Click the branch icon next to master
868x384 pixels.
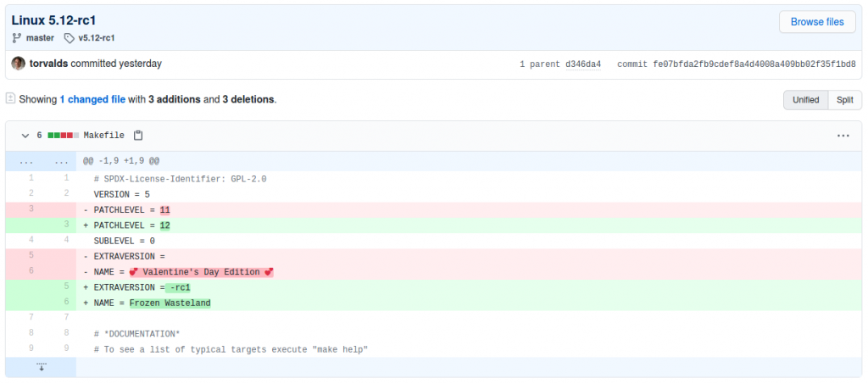tap(17, 38)
